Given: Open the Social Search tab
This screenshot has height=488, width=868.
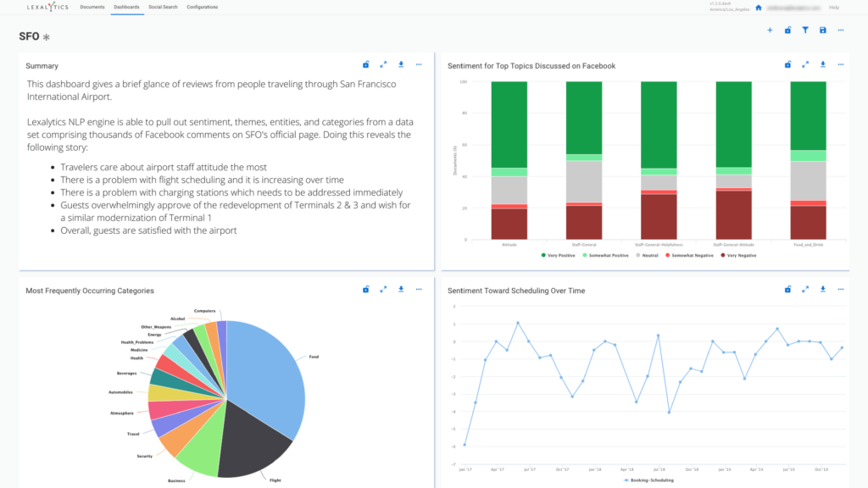Looking at the screenshot, I should point(163,7).
